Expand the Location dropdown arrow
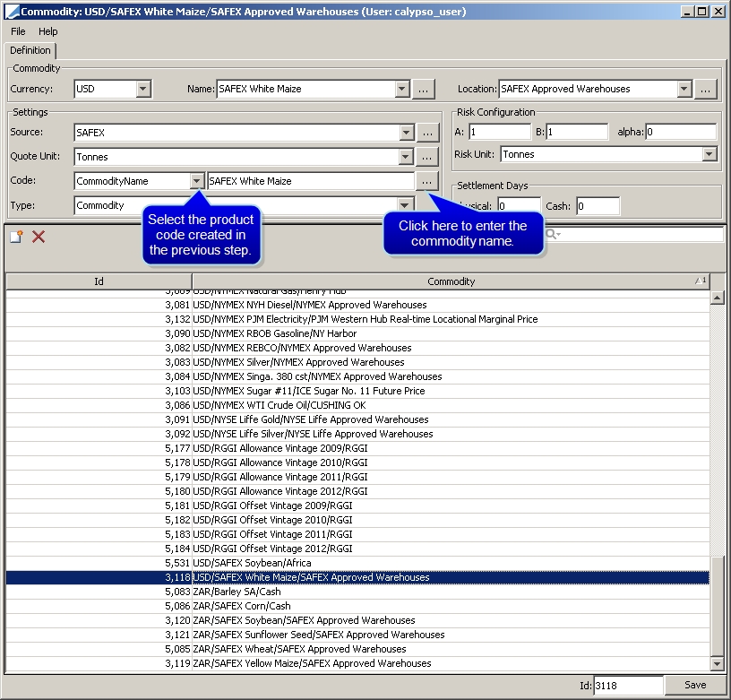This screenshot has width=731, height=700. pyautogui.click(x=684, y=89)
